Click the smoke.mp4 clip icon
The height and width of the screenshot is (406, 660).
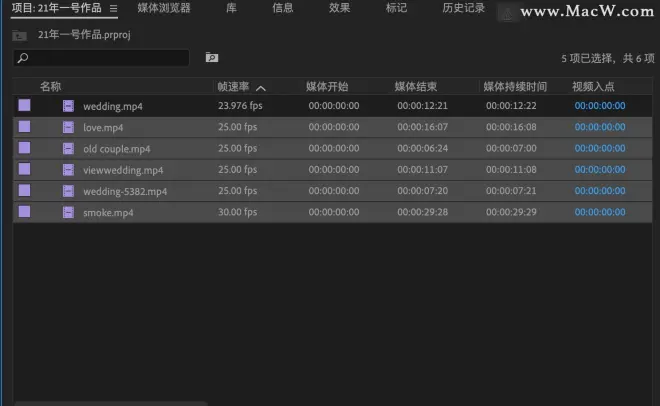(x=68, y=212)
